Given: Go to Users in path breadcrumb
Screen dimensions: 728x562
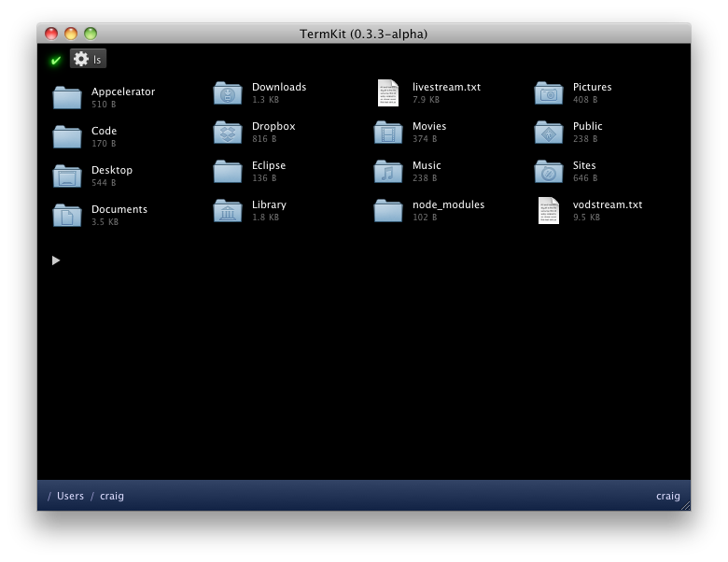Looking at the screenshot, I should 70,496.
